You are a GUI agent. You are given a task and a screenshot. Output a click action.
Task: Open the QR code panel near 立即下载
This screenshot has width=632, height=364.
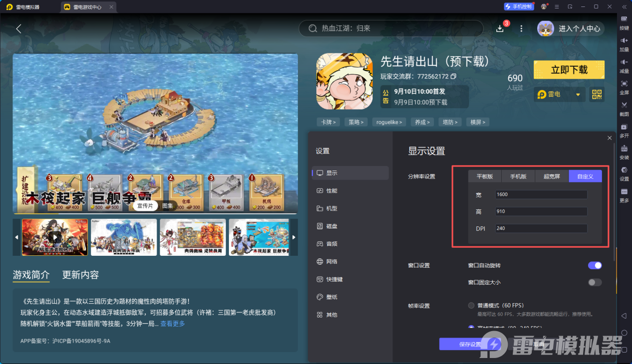[597, 94]
